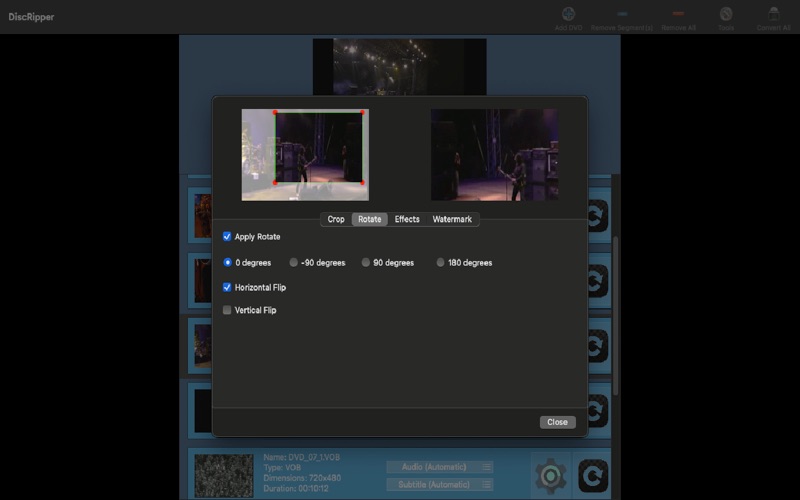This screenshot has width=800, height=500.
Task: Click the flipped output preview image
Action: [x=494, y=155]
